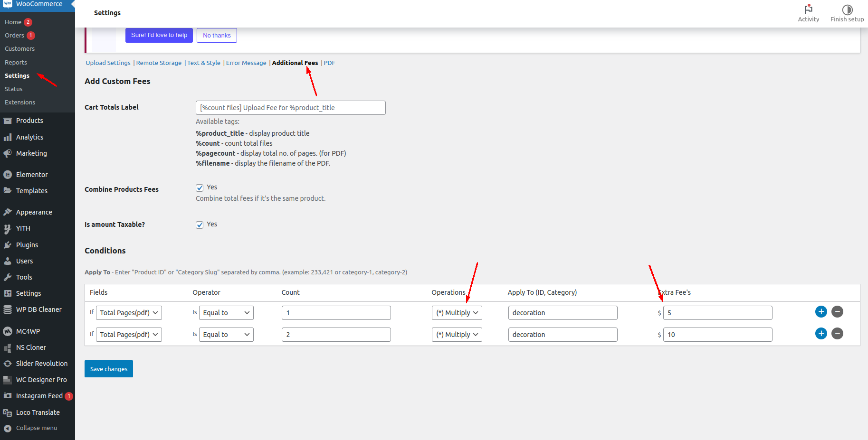Click Save changes button
The image size is (868, 440).
click(109, 369)
